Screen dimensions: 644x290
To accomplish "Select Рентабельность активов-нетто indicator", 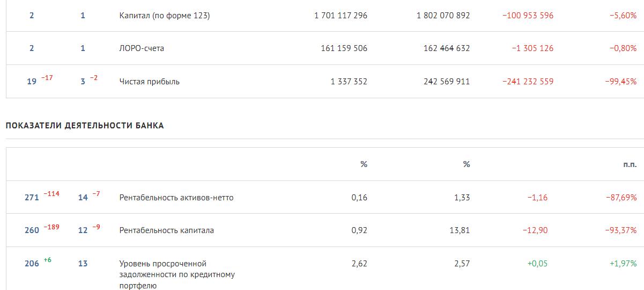I will [176, 198].
